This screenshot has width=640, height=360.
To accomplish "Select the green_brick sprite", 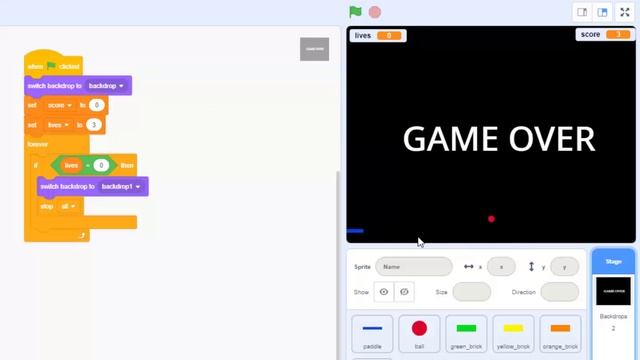I will [466, 334].
